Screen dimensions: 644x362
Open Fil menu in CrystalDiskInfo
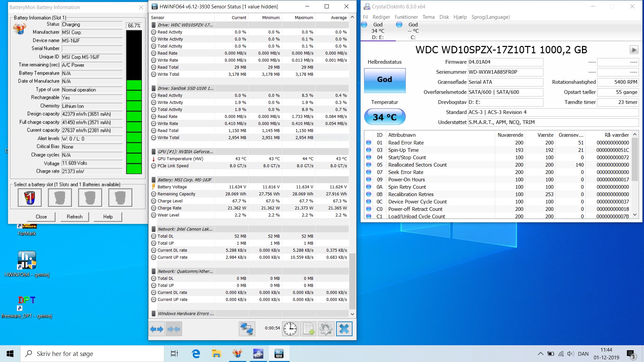[365, 17]
